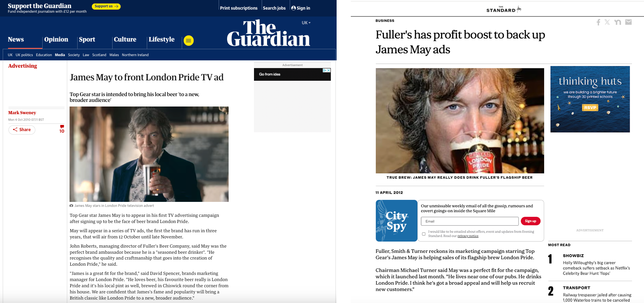This screenshot has width=644, height=303.
Task: Expand the UK edition dropdown
Action: pyautogui.click(x=306, y=23)
